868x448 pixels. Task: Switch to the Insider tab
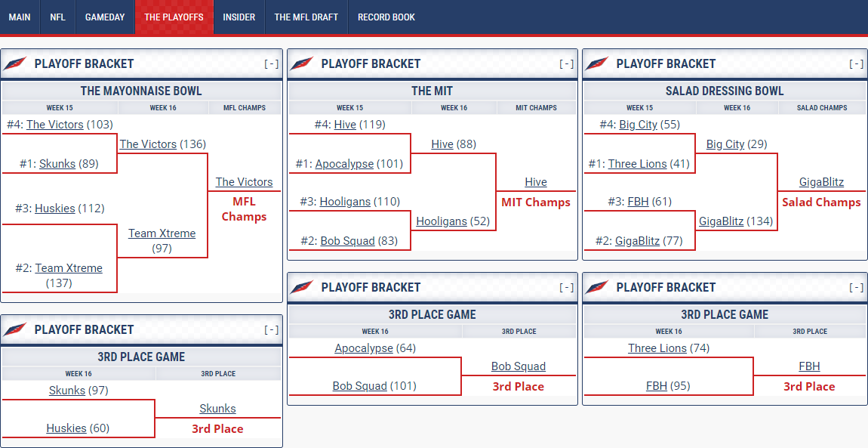(239, 17)
